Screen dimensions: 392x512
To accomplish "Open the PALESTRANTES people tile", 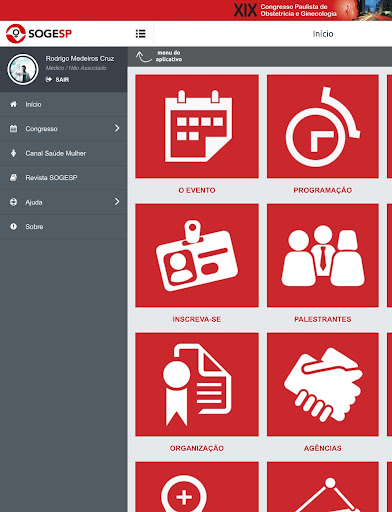I will (323, 255).
